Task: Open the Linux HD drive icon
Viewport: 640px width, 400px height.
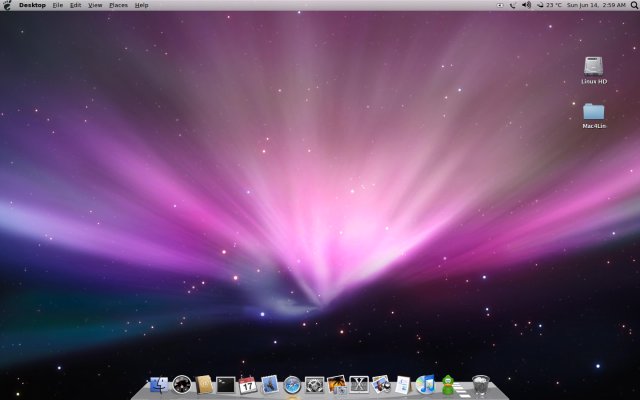Action: tap(595, 66)
